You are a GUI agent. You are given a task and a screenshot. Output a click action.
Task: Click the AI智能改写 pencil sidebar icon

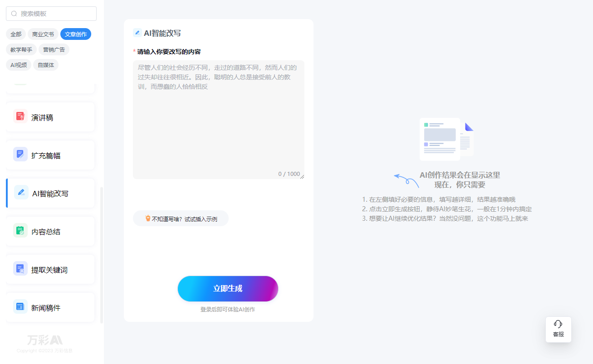21,193
